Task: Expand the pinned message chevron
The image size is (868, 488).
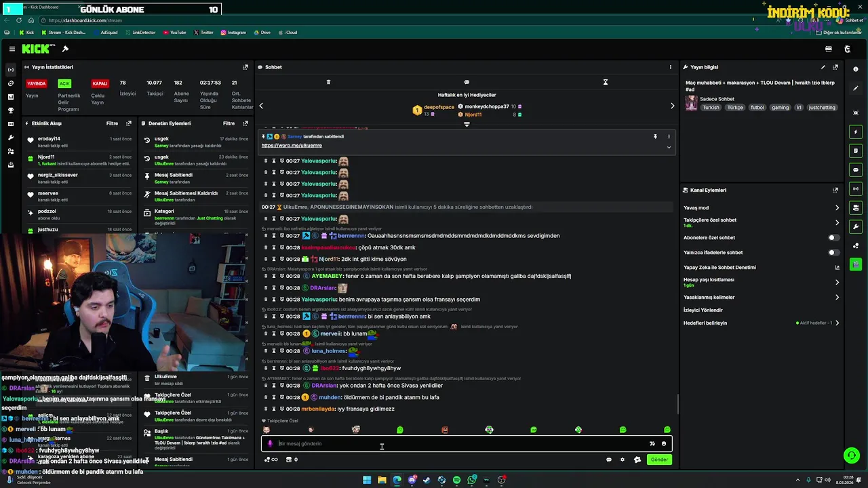Action: [669, 147]
